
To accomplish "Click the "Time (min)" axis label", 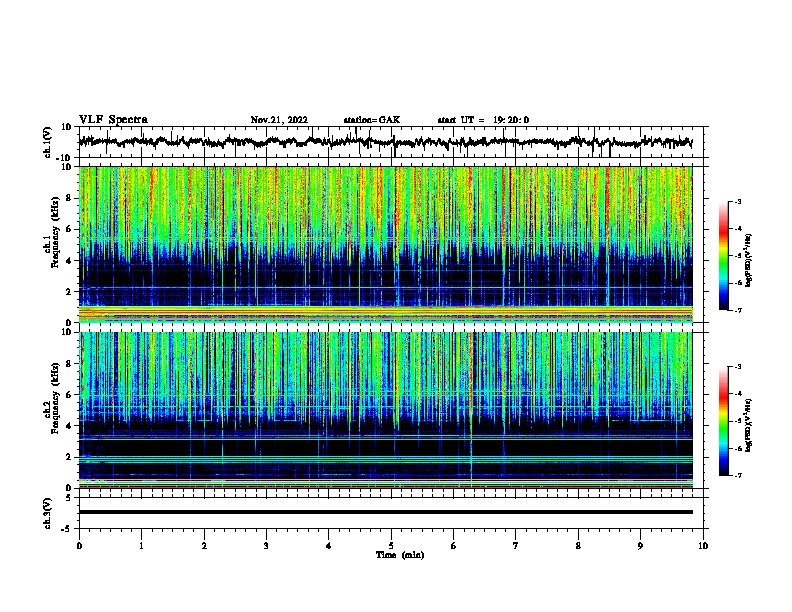I will 400,555.
